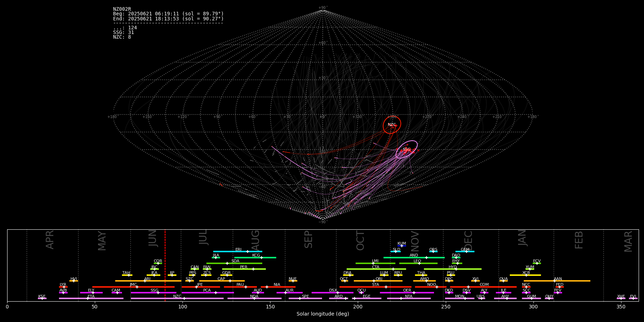The height and width of the screenshot is (322, 644).
Task: Select the ORI shower label
Action: 379,279
